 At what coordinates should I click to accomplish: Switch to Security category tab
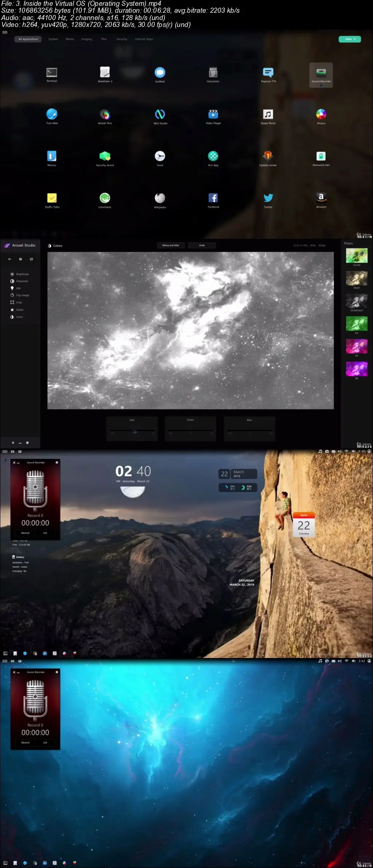[x=122, y=39]
